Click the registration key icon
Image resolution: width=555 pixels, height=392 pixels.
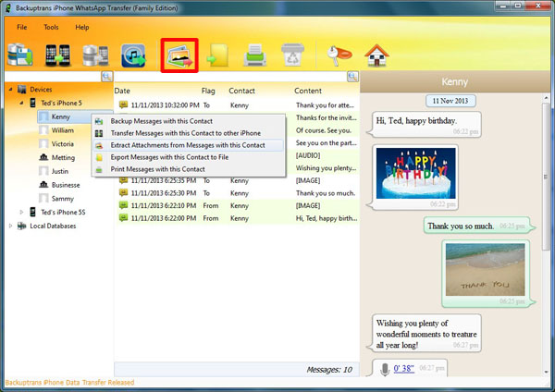[x=339, y=55]
